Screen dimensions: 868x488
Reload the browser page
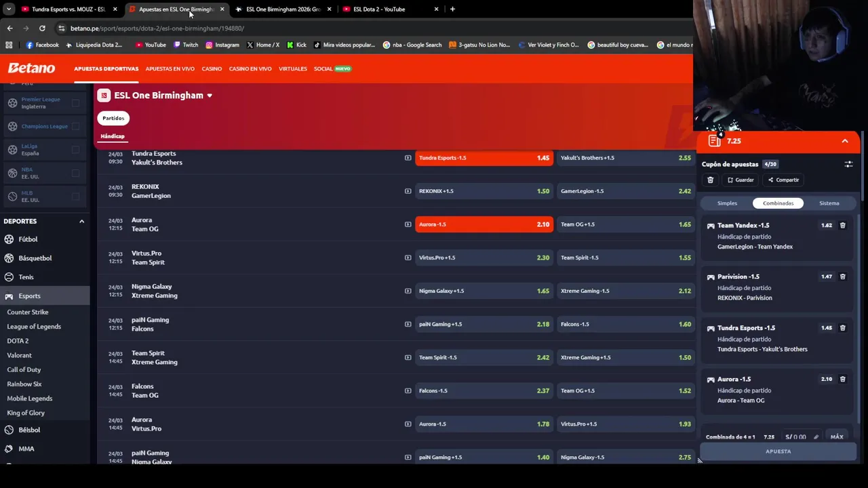[x=42, y=28]
